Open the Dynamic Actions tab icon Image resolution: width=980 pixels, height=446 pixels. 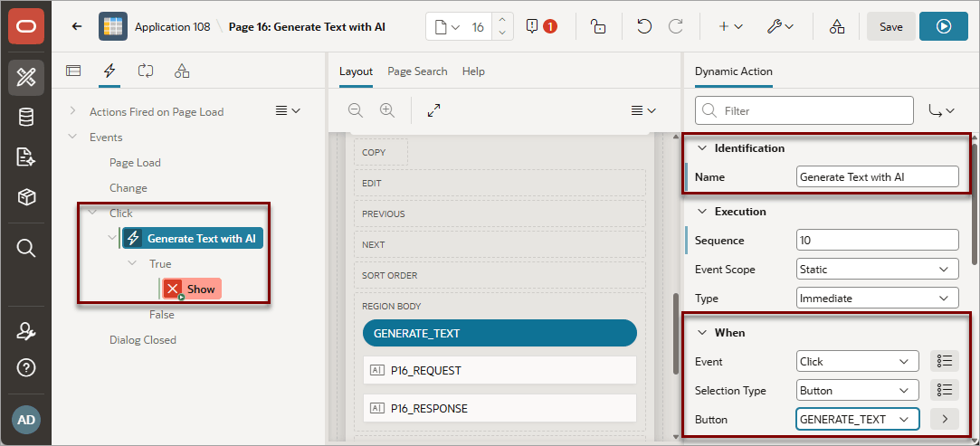[109, 71]
